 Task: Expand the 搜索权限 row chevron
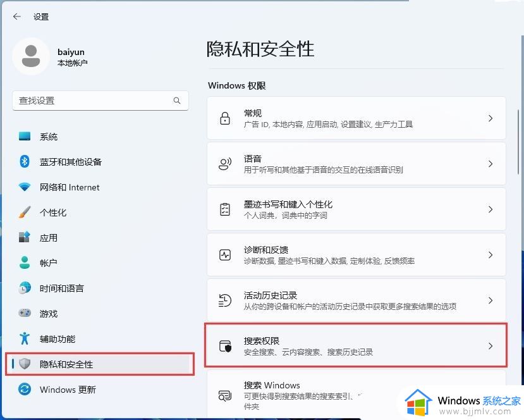point(490,346)
